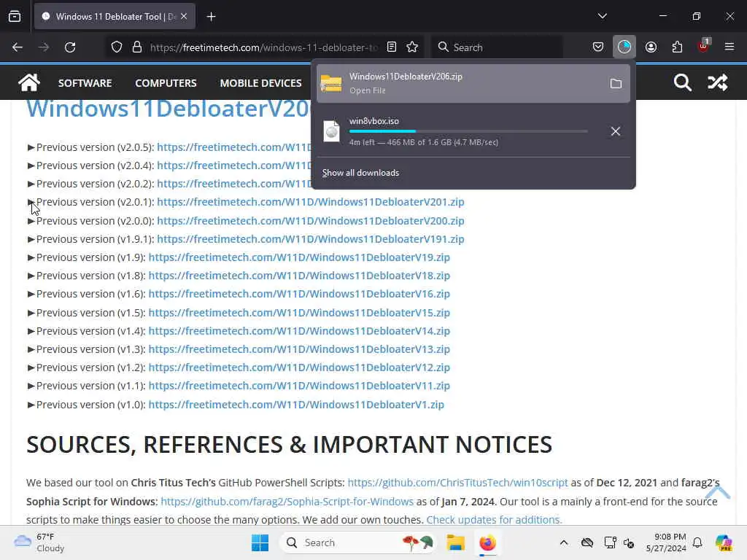Viewport: 747px width, 560px height.
Task: Open a new tab
Action: pyautogui.click(x=211, y=17)
